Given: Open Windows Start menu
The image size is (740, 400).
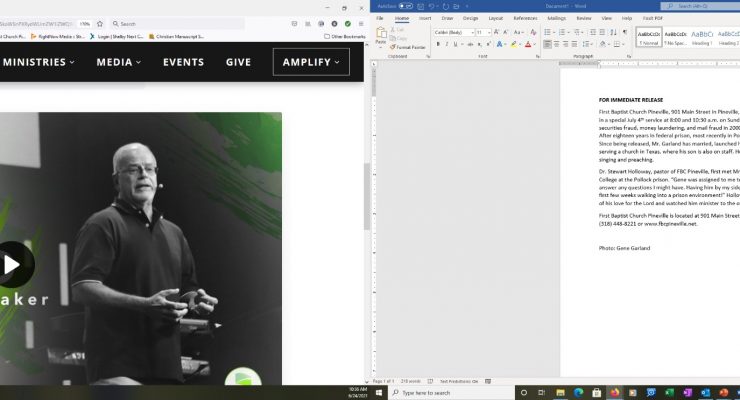Looking at the screenshot, I should click(379, 392).
